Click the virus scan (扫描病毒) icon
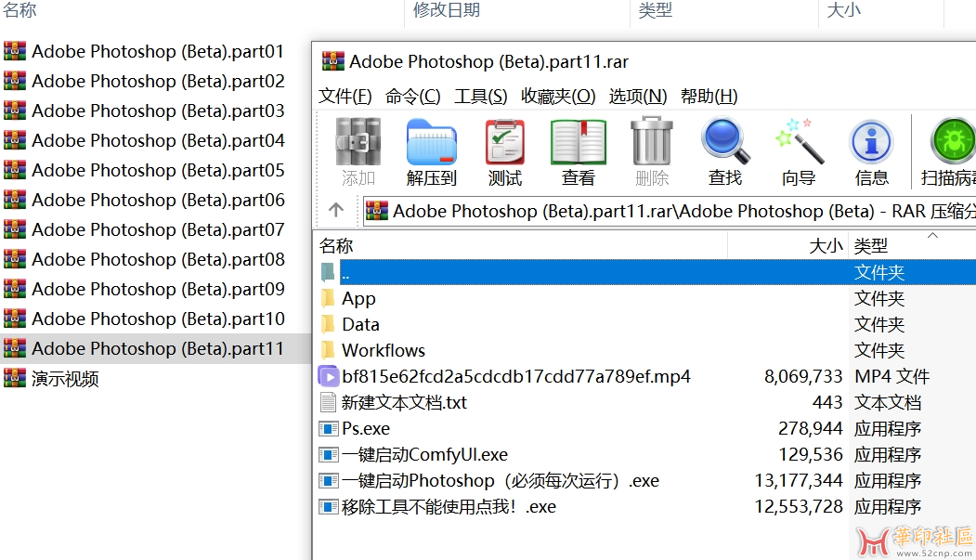This screenshot has height=560, width=976. (953, 142)
